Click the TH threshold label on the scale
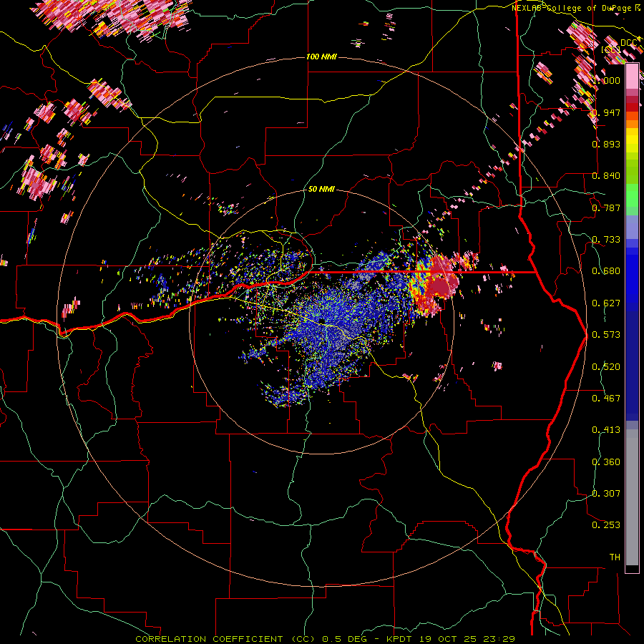The width and height of the screenshot is (644, 644). point(615,557)
